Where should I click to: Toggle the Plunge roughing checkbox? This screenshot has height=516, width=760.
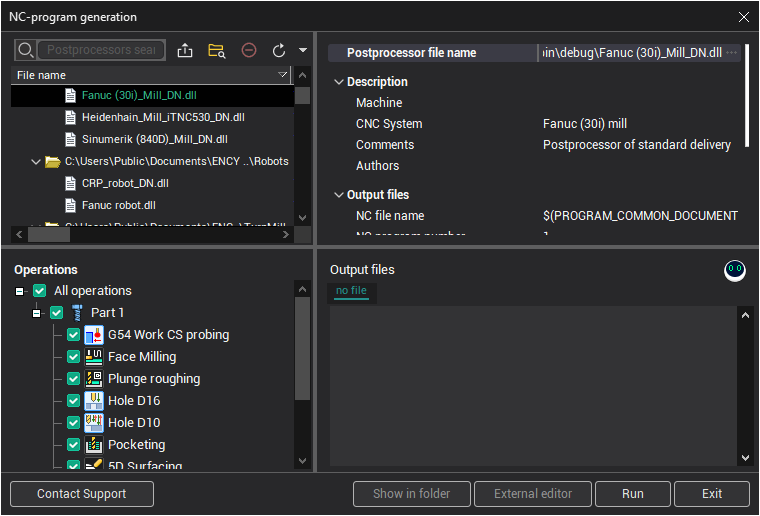tap(73, 379)
